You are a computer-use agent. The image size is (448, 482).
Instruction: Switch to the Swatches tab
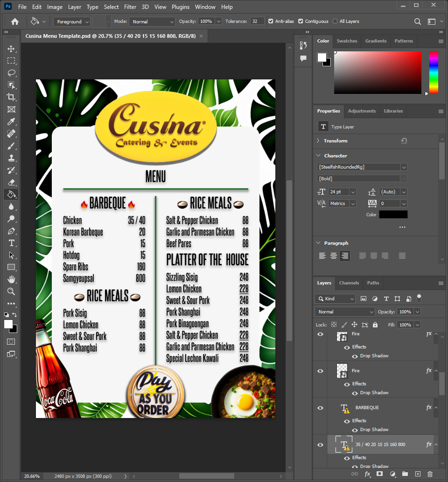pyautogui.click(x=347, y=41)
